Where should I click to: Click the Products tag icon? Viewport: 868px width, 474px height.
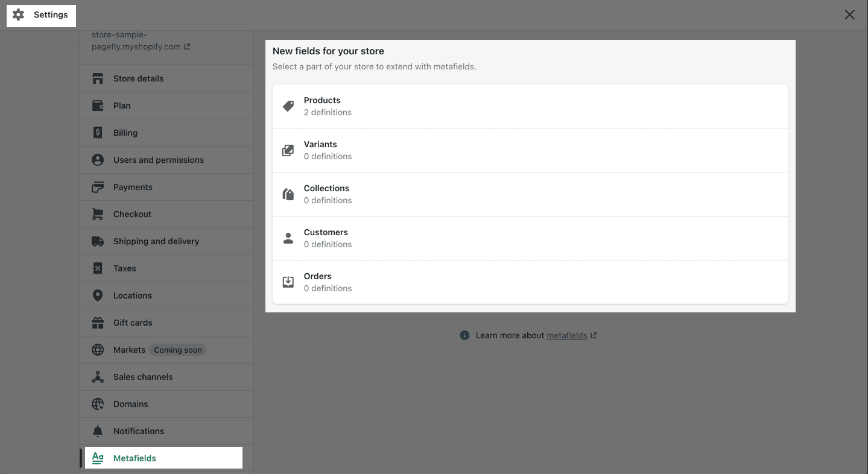pyautogui.click(x=288, y=106)
